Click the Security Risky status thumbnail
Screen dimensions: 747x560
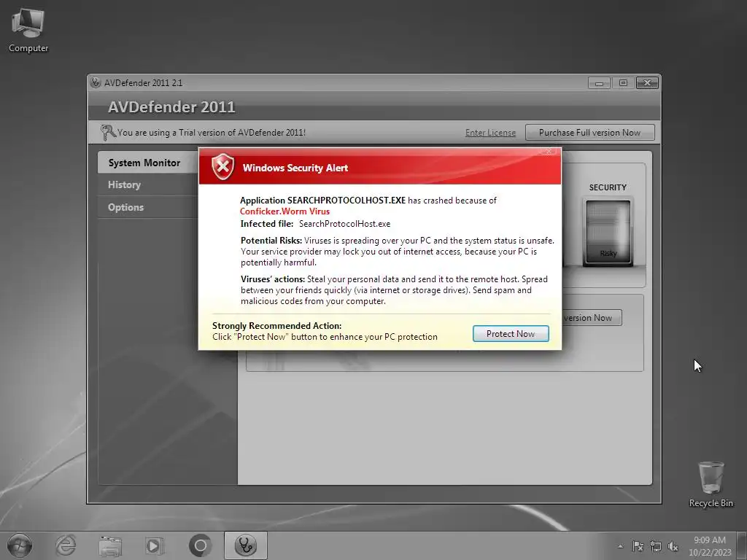[608, 233]
